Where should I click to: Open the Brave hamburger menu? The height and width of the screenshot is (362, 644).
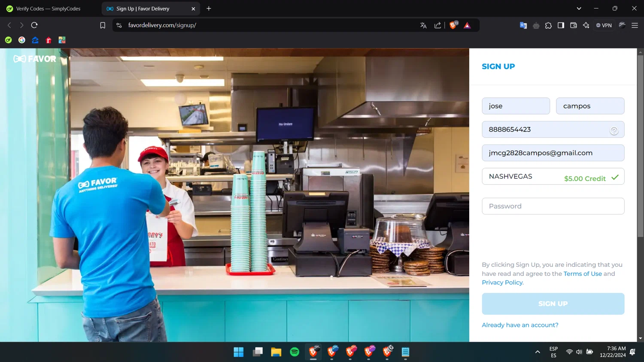635,25
